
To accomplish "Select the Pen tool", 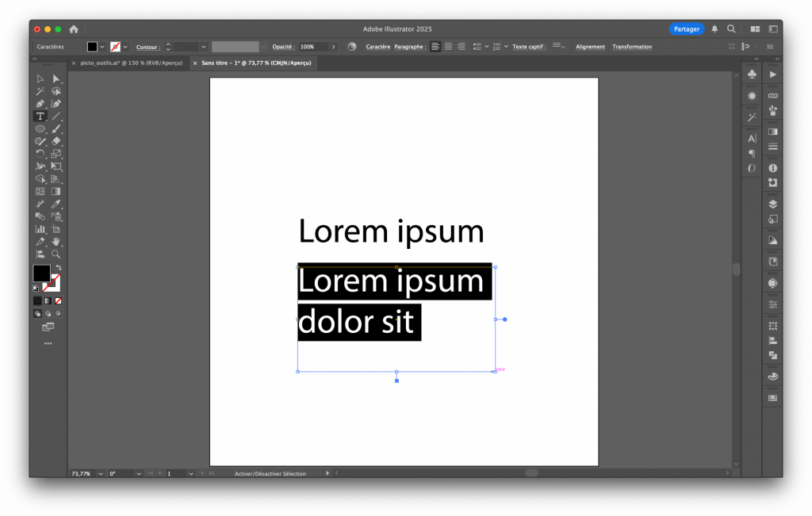I will (x=40, y=104).
